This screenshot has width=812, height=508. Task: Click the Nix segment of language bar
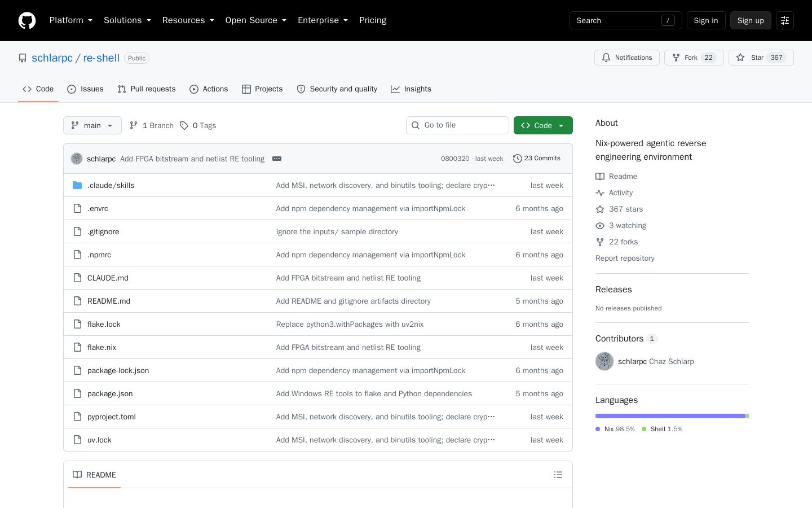coord(670,416)
